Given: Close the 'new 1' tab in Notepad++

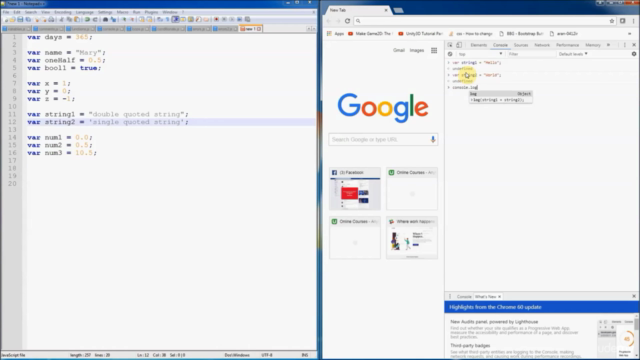Looking at the screenshot, I should pos(259,29).
